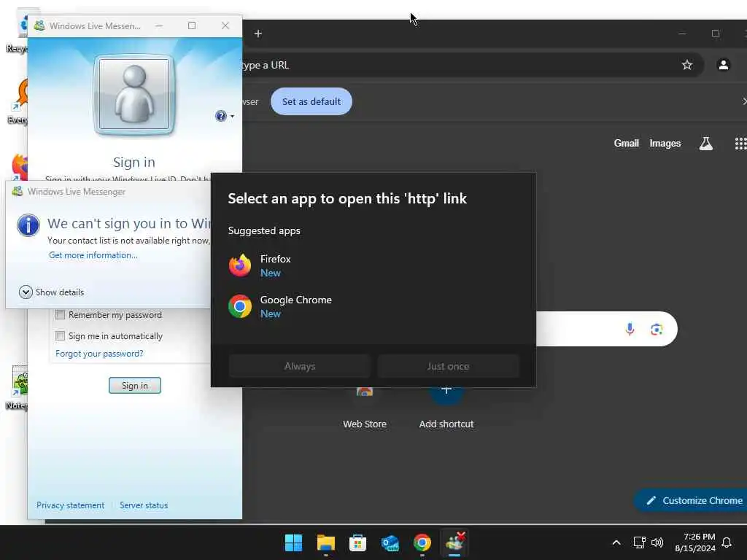Maximize the Windows Live Messenger window

pos(192,26)
